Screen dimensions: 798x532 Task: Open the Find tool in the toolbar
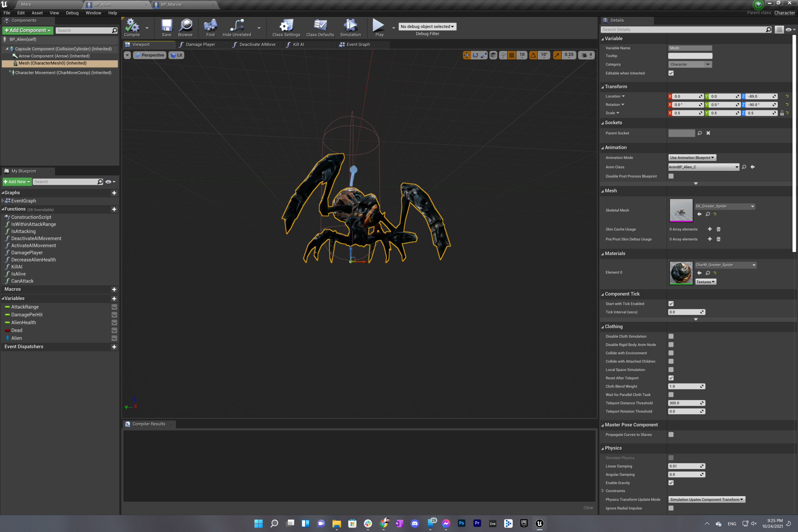click(210, 28)
